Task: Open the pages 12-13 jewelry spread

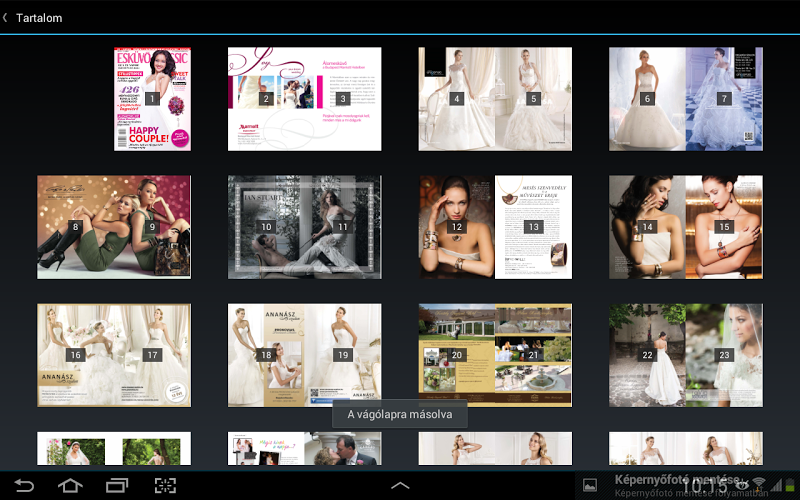Action: (495, 227)
